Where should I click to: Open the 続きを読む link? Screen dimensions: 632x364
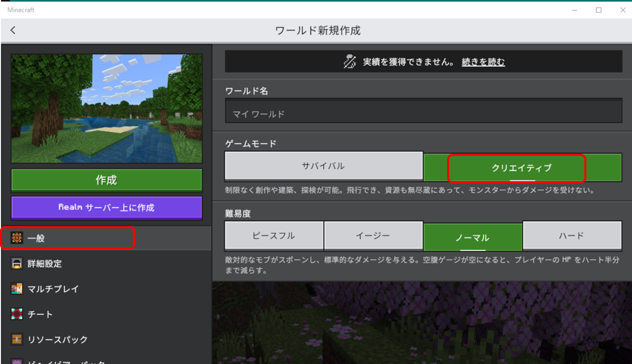(483, 62)
